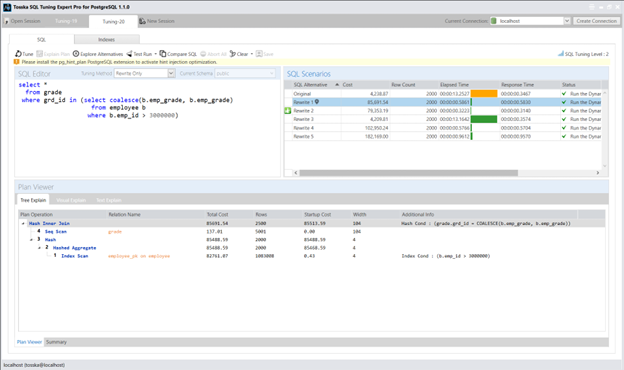Switch to the Tuning-19 tab
This screenshot has width=624, height=370.
[66, 21]
